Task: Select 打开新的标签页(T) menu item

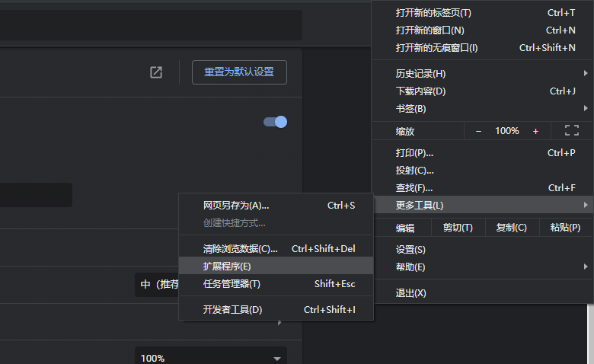Action: pos(482,12)
